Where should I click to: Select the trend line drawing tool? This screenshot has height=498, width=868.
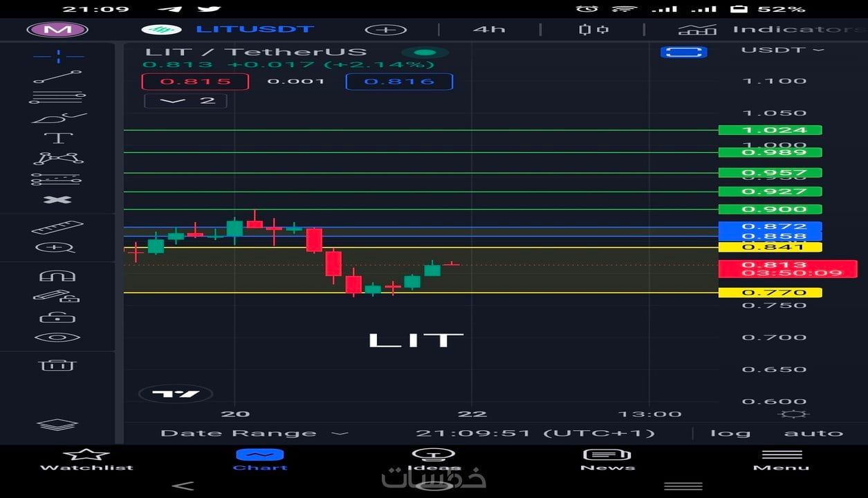[59, 76]
